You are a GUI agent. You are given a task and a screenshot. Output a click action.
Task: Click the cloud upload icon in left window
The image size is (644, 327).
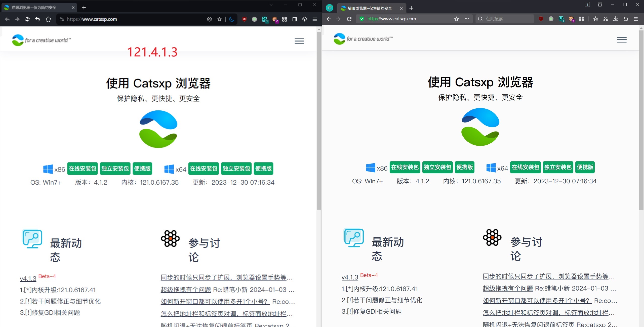(305, 19)
